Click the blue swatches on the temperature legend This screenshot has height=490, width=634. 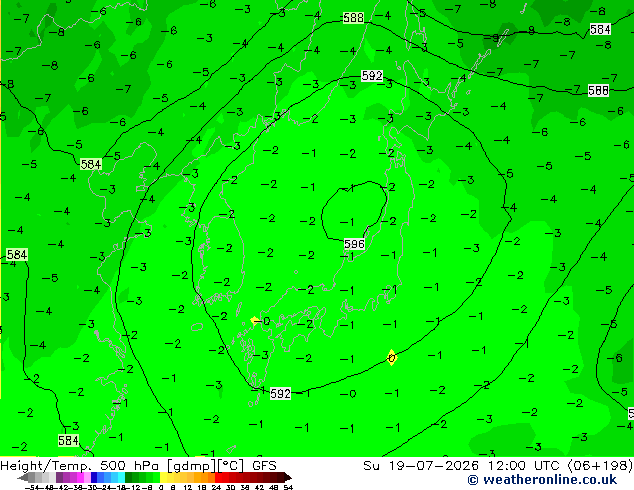pyautogui.click(x=108, y=477)
